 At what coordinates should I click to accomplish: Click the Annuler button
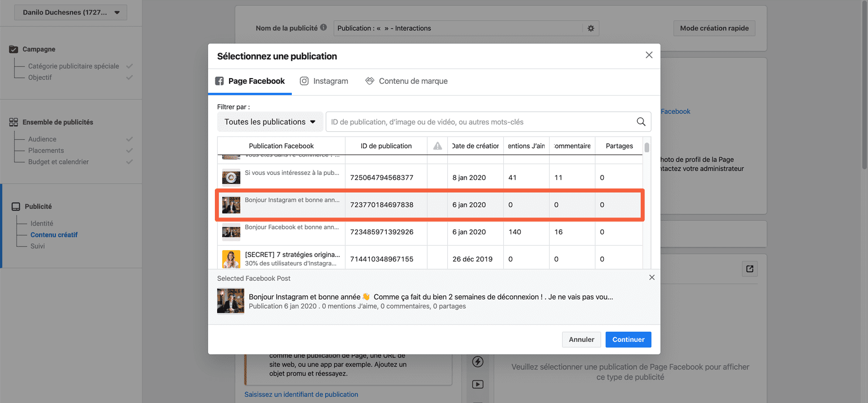(x=581, y=340)
